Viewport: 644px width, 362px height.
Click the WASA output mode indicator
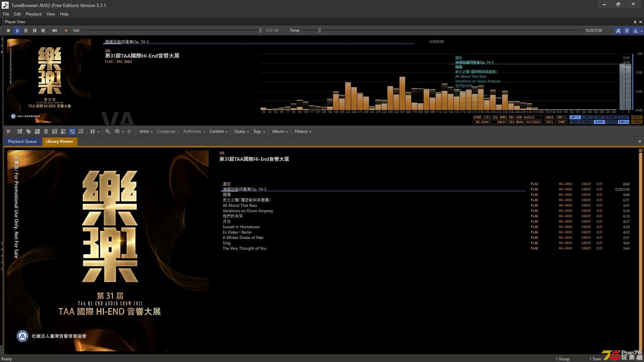tap(550, 117)
